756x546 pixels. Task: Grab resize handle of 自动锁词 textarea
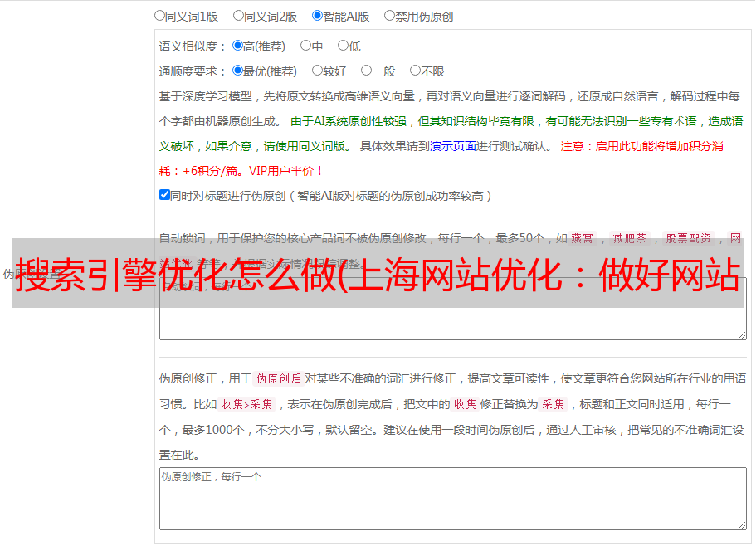[742, 335]
